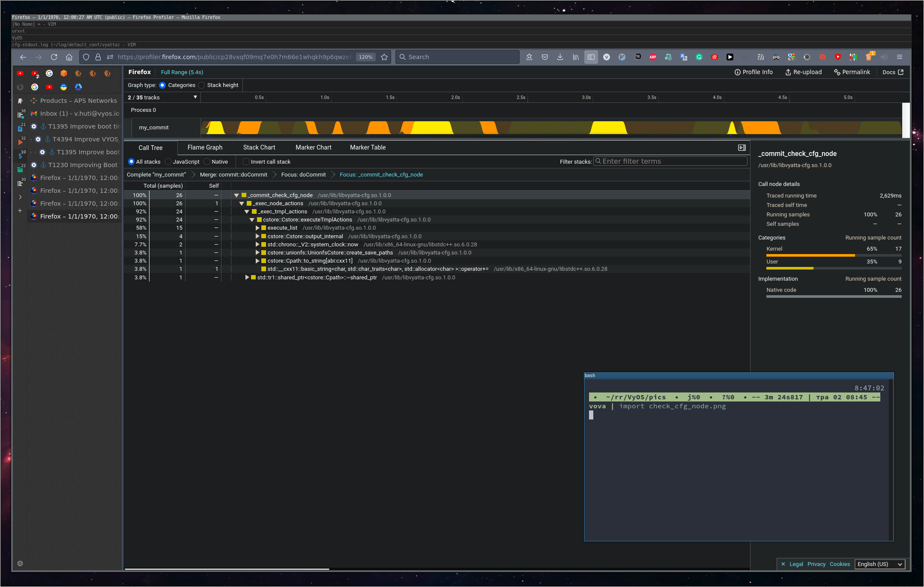Image resolution: width=924 pixels, height=587 pixels.
Task: Click the filter stacks input field
Action: [670, 162]
